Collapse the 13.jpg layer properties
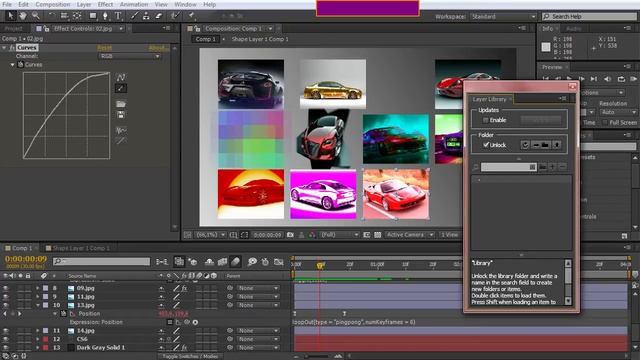640x360 pixels. click(x=38, y=305)
